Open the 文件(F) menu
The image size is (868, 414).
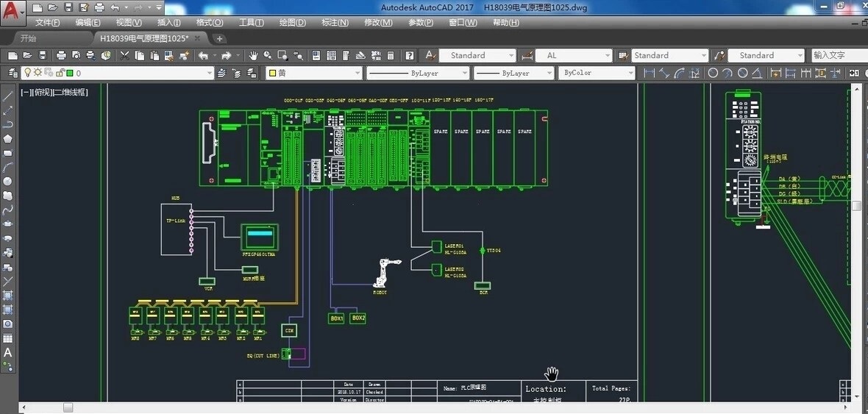click(x=48, y=23)
